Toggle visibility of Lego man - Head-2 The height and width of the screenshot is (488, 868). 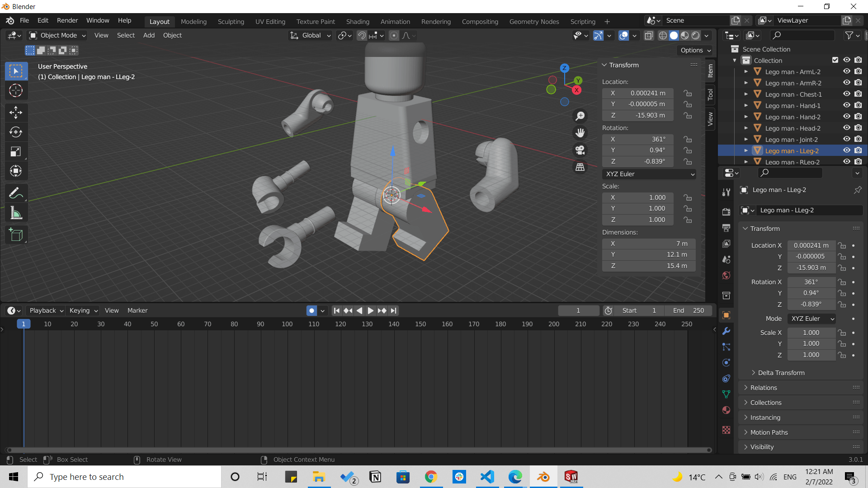click(x=846, y=128)
